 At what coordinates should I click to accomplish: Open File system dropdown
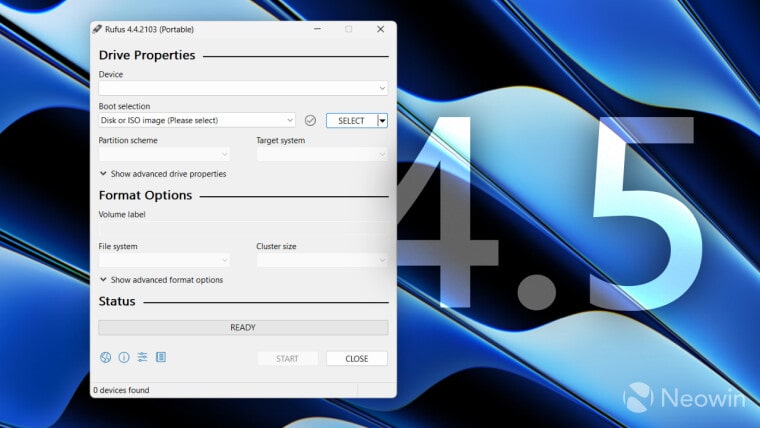pos(164,260)
